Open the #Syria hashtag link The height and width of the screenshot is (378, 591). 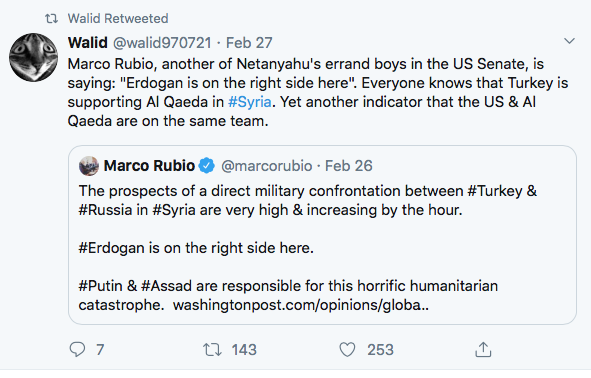click(x=250, y=102)
